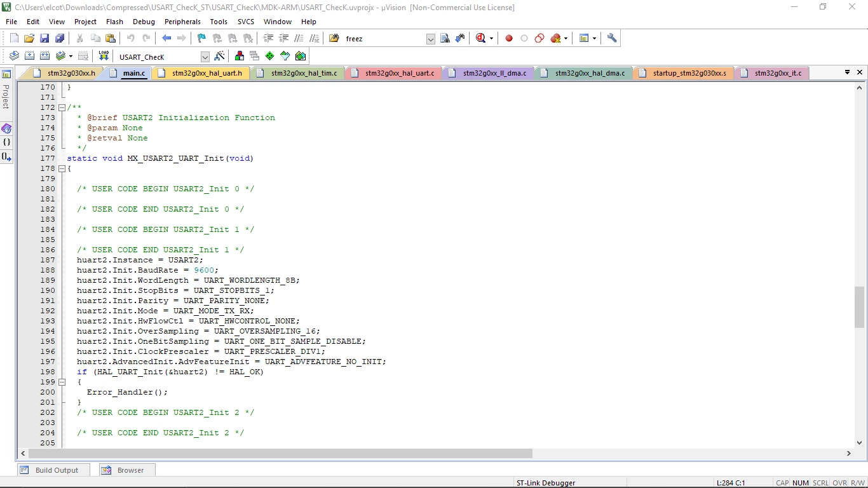Open Manage Project Items colored blocks icon

(240, 56)
